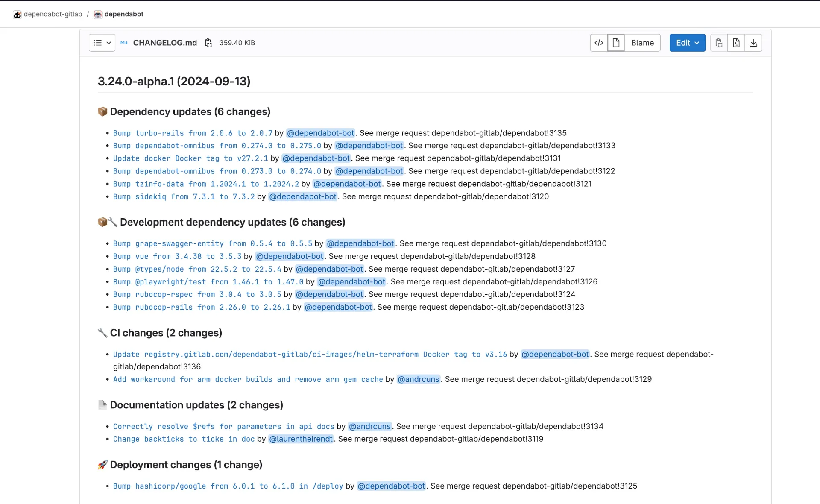Open Bump dependabot-omnibus from 0.274.0 to 0.275.0

tap(217, 146)
